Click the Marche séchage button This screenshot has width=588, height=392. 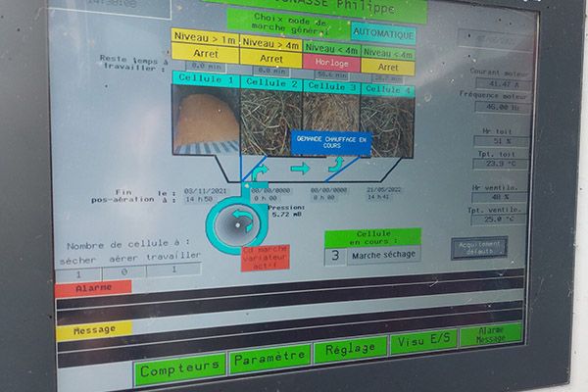click(384, 255)
